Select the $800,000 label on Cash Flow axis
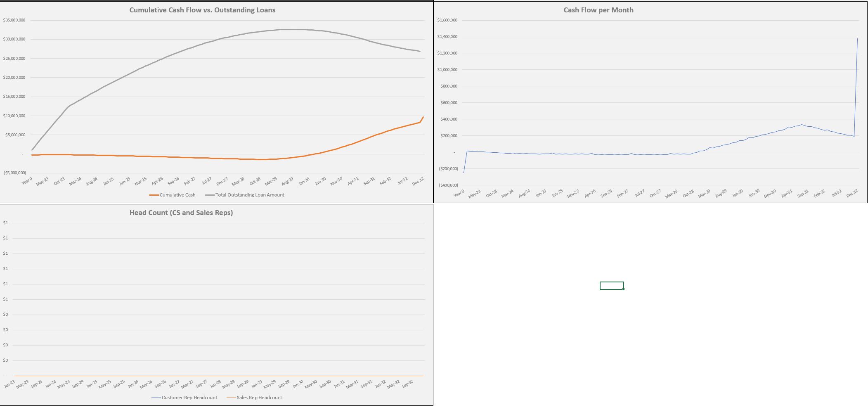 click(x=448, y=86)
